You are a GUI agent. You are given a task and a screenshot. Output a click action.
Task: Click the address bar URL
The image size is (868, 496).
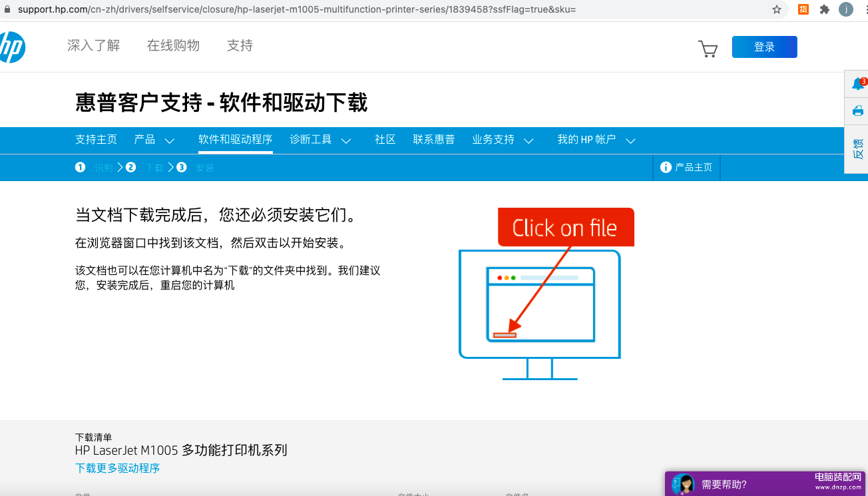pyautogui.click(x=297, y=9)
